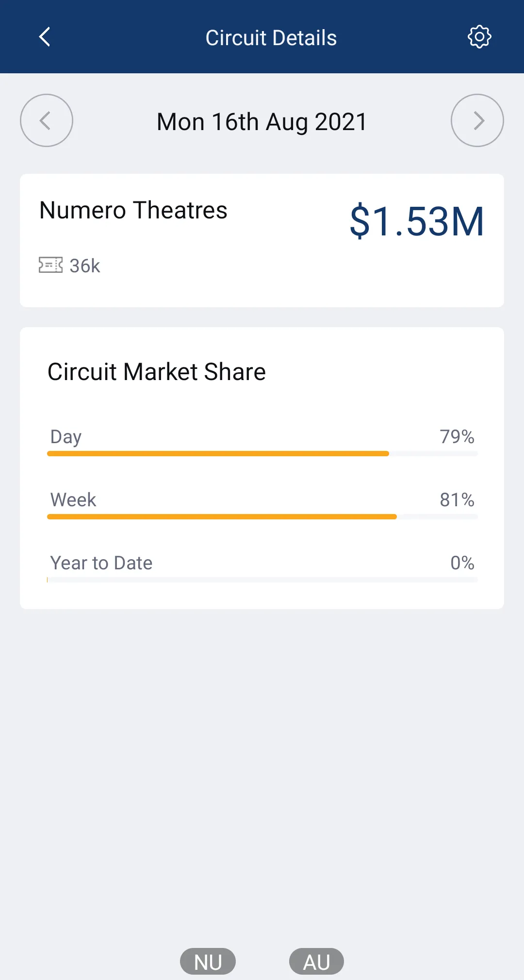Tap the $1.53M revenue figure

point(417,221)
